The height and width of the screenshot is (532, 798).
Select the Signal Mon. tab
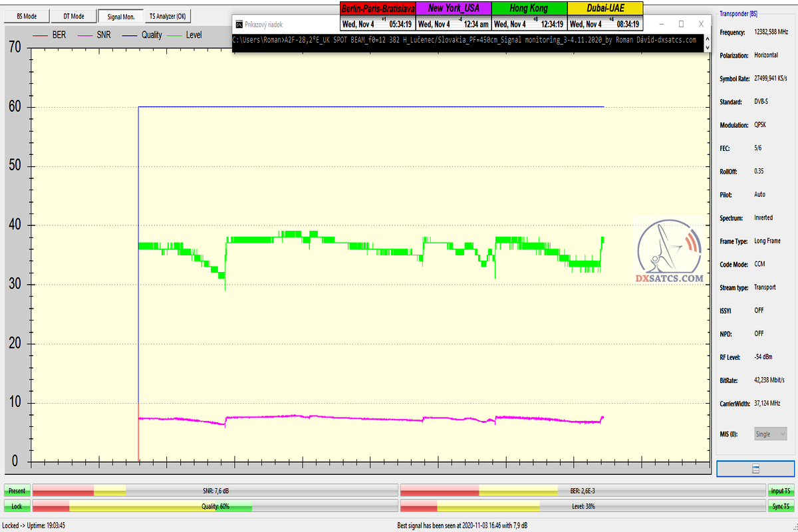(120, 16)
